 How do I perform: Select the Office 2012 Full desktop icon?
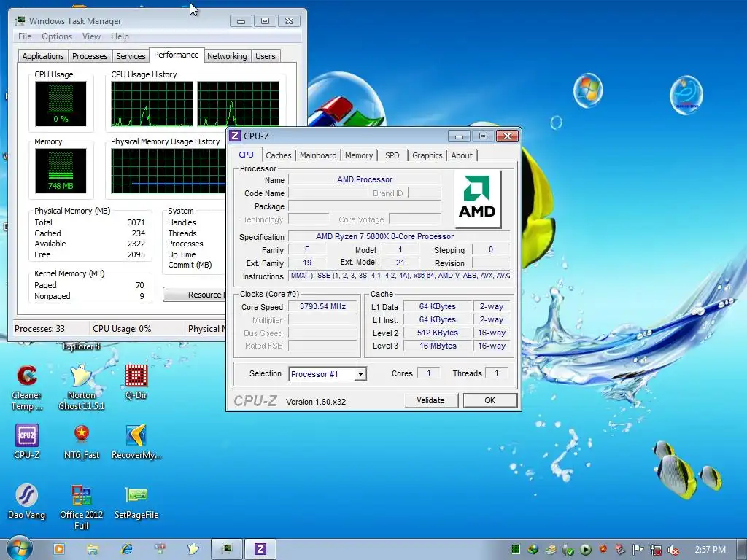tap(82, 507)
